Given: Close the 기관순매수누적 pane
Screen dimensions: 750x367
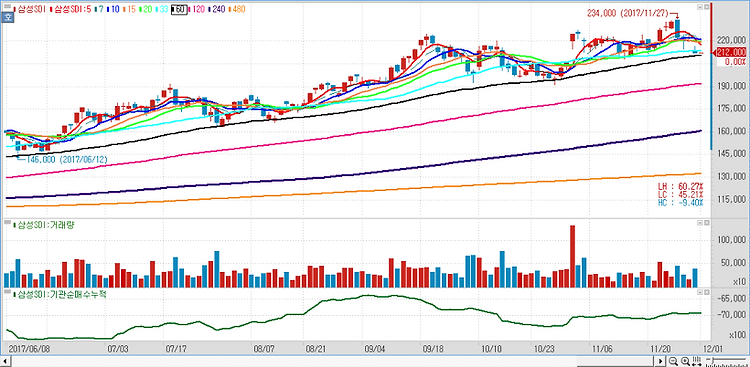Looking at the screenshot, I should click(x=706, y=291).
